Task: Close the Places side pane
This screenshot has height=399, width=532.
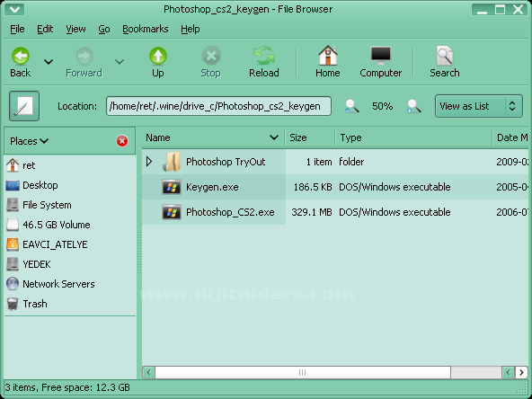Action: (122, 141)
